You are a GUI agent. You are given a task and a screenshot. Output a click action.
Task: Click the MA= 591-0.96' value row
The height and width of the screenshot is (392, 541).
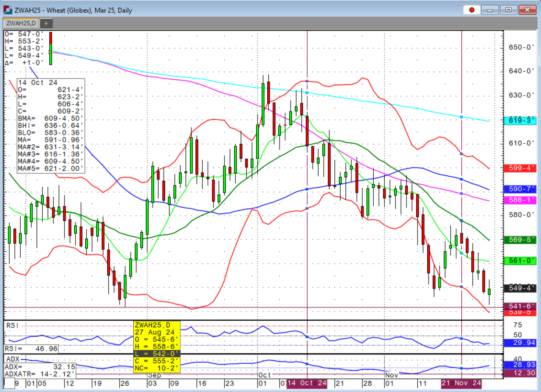click(x=51, y=140)
